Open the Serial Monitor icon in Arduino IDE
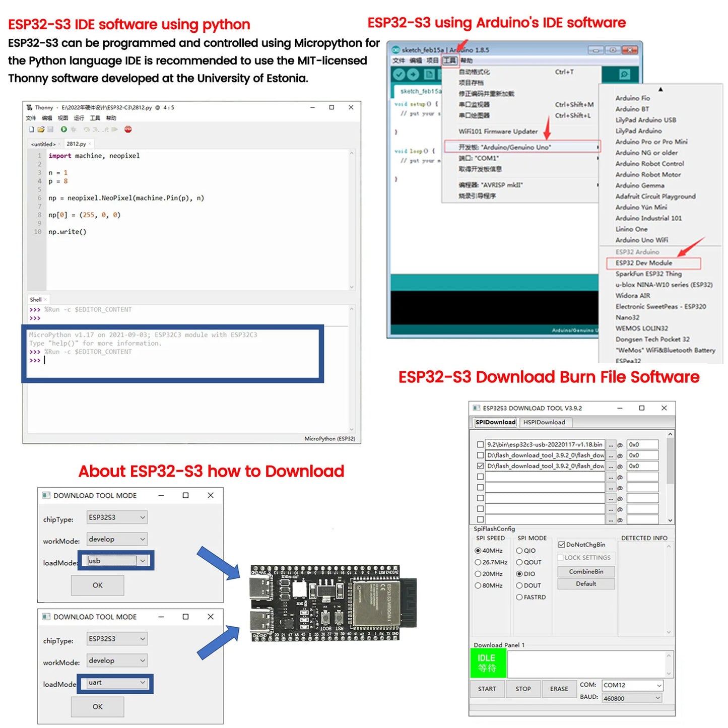 coord(624,73)
